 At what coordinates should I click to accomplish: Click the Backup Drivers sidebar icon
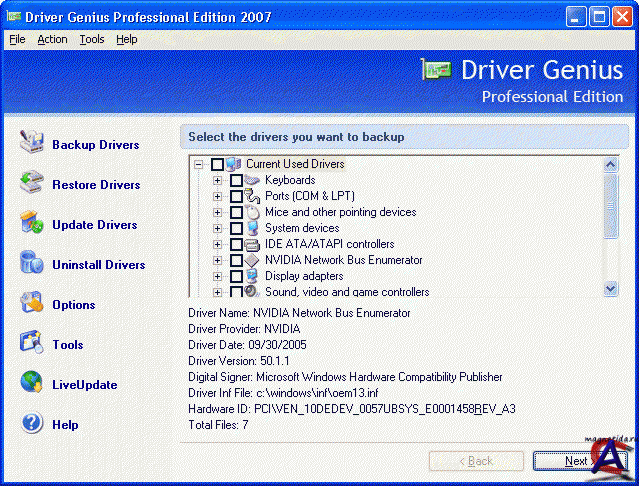31,144
